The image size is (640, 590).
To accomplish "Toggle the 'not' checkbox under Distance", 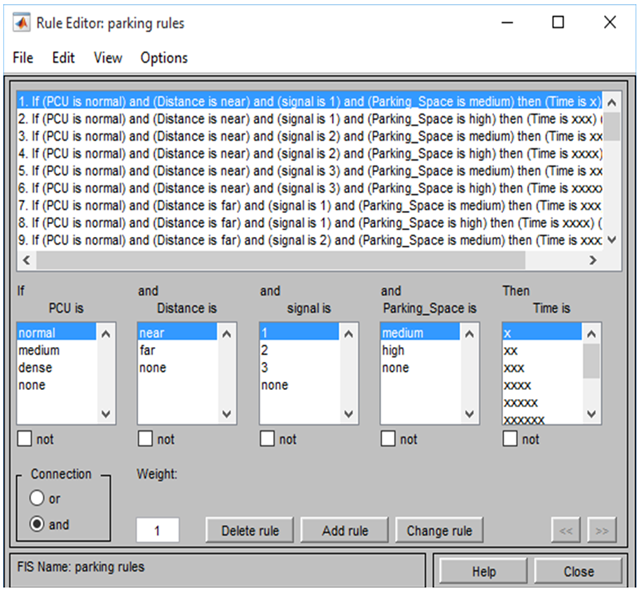I will pos(146,439).
